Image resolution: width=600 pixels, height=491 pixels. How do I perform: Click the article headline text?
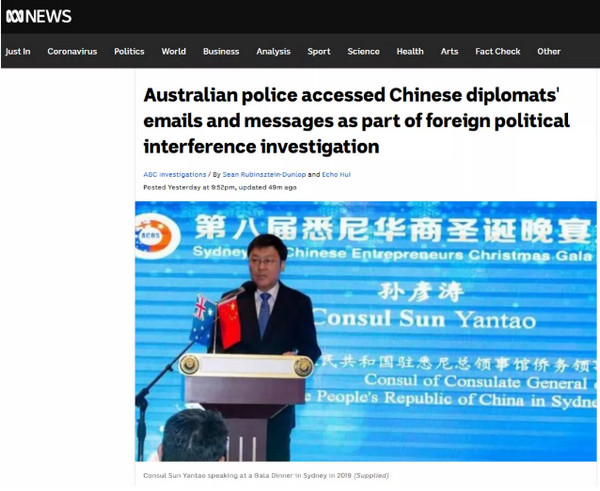coord(357,121)
